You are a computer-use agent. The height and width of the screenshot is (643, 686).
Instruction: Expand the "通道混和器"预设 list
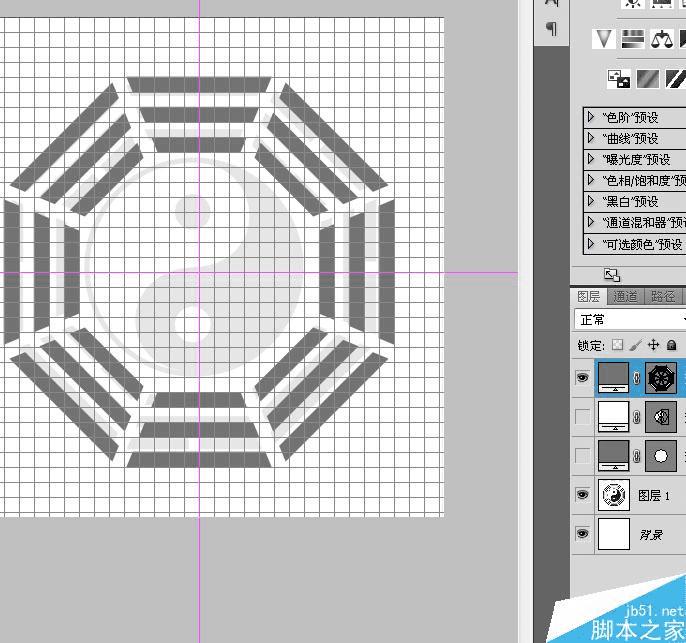[591, 222]
